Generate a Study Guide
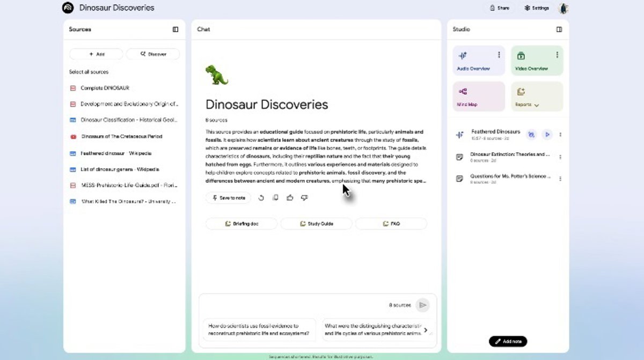The width and height of the screenshot is (644, 360). pyautogui.click(x=316, y=224)
